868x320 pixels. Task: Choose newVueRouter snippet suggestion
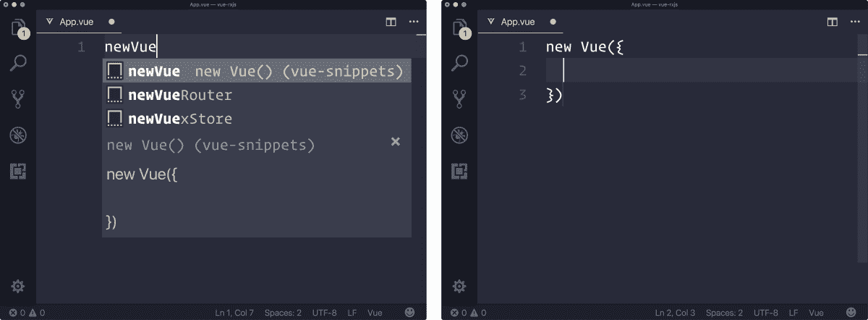[257, 95]
